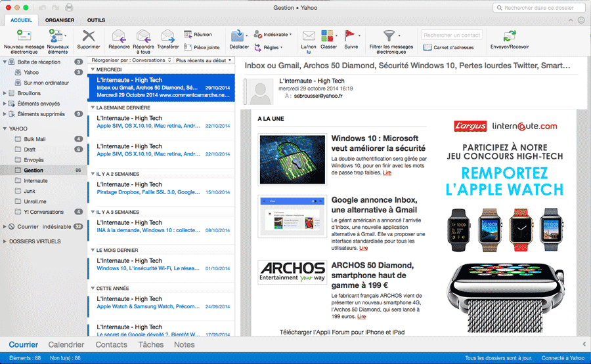Click Lire link under ARCHOS article
Screen dimensions: 591x364
point(361,317)
